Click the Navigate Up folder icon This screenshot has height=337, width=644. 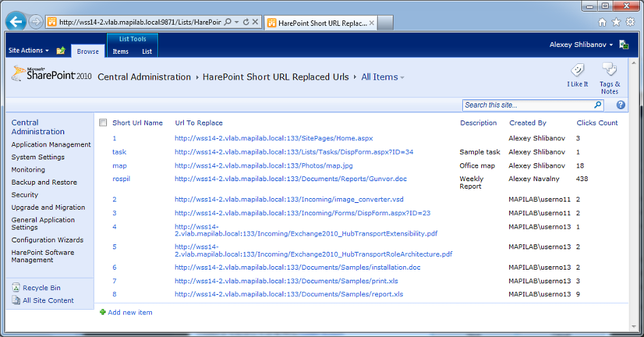coord(61,50)
